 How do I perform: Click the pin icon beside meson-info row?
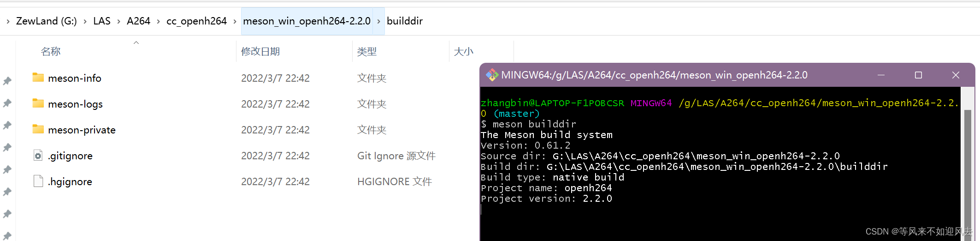[7, 81]
